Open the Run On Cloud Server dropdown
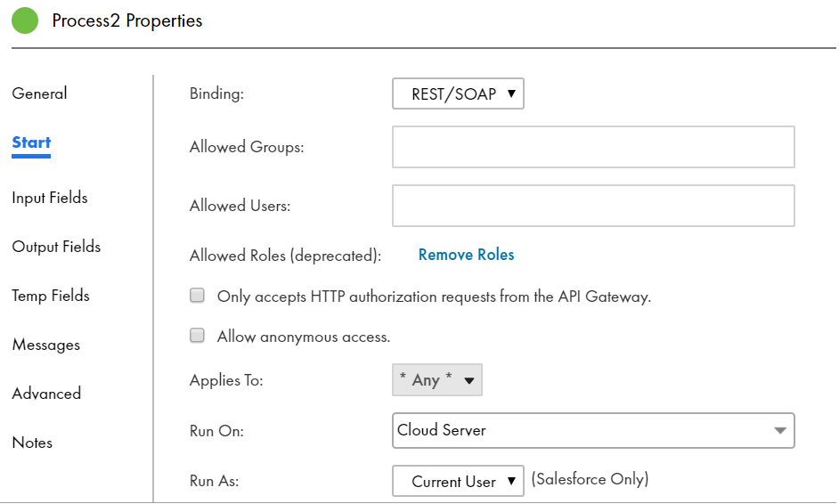This screenshot has height=504, width=839. (x=593, y=430)
